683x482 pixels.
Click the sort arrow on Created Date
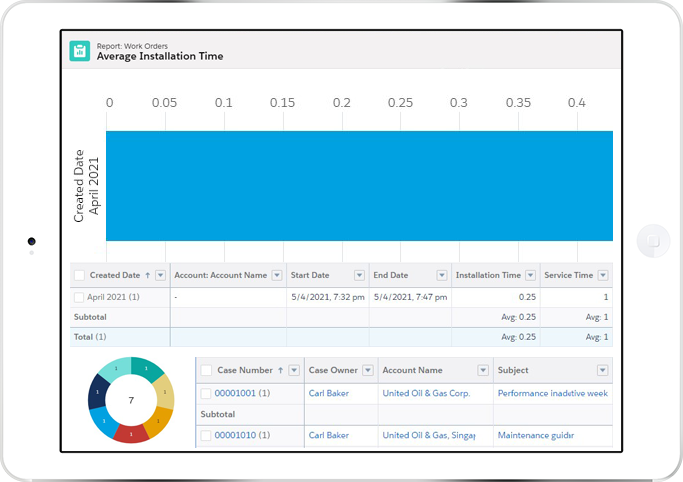149,275
